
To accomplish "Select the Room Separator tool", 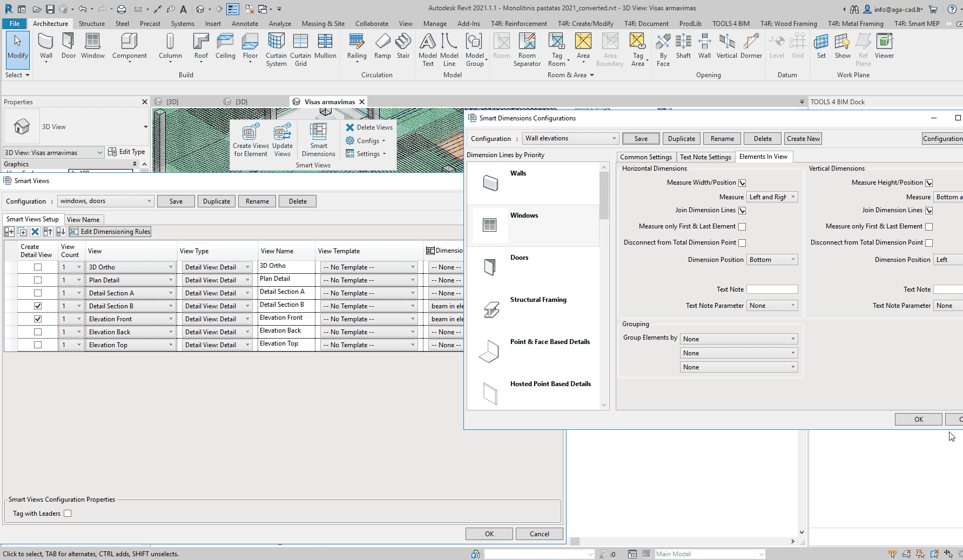I will [527, 50].
